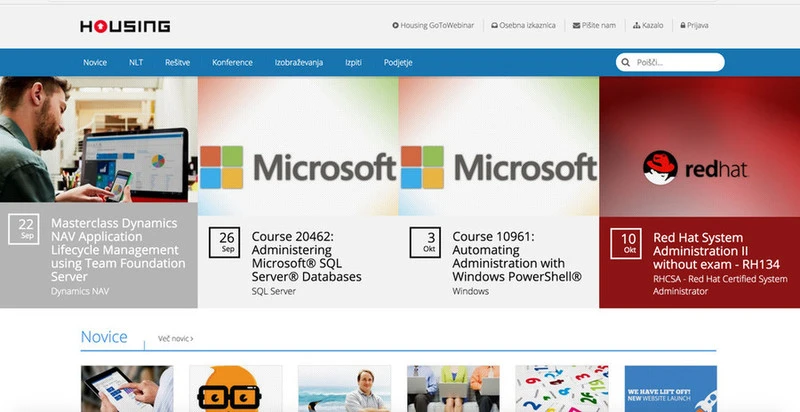Click Prijava to log in
Screen dimensions: 800x412
pyautogui.click(x=694, y=25)
